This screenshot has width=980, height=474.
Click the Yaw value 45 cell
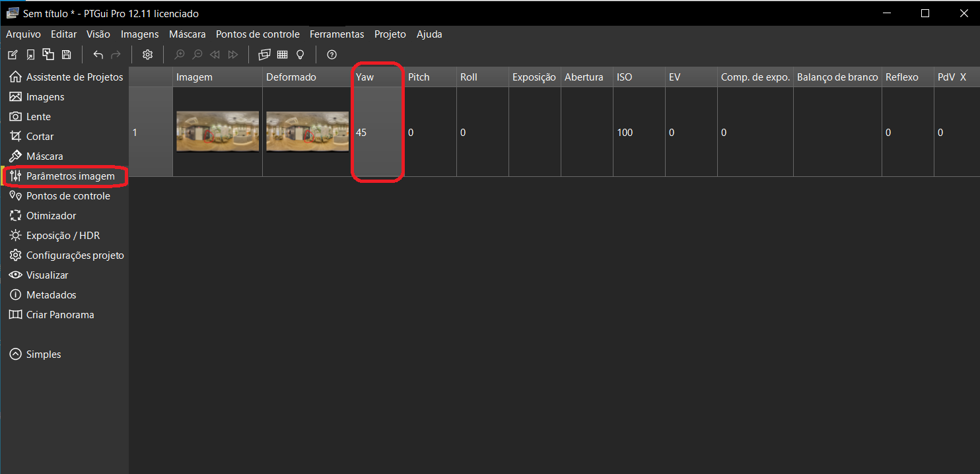(376, 133)
